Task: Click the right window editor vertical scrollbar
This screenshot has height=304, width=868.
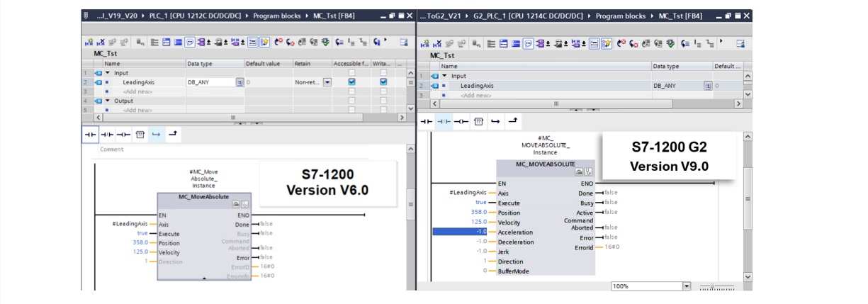Action: [x=747, y=199]
